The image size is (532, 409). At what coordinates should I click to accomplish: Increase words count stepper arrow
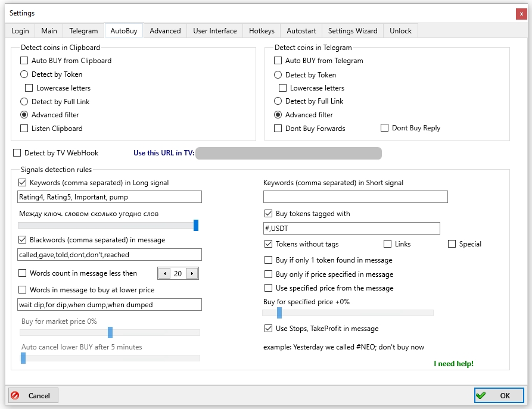[x=192, y=273]
